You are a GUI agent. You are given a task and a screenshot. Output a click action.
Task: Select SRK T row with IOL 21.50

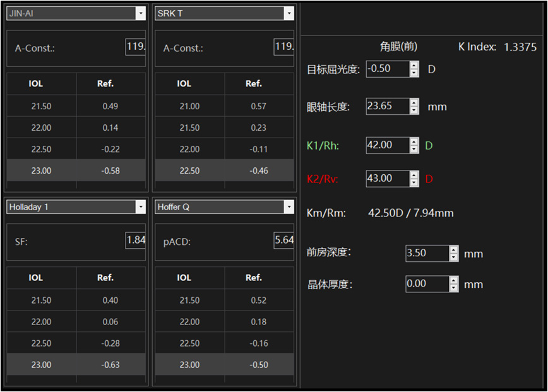(x=224, y=128)
